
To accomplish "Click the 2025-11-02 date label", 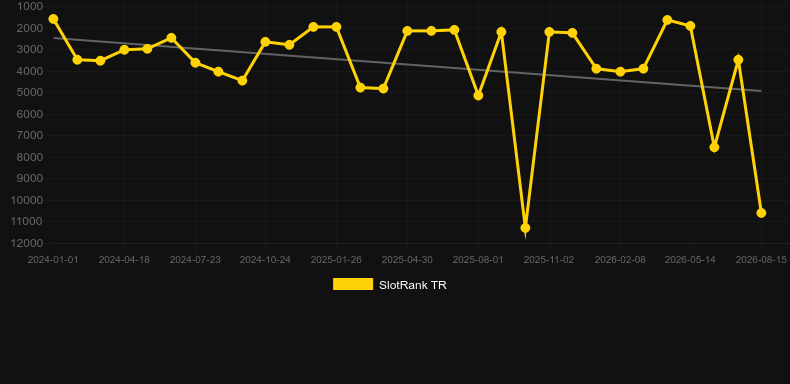I will click(x=549, y=260).
